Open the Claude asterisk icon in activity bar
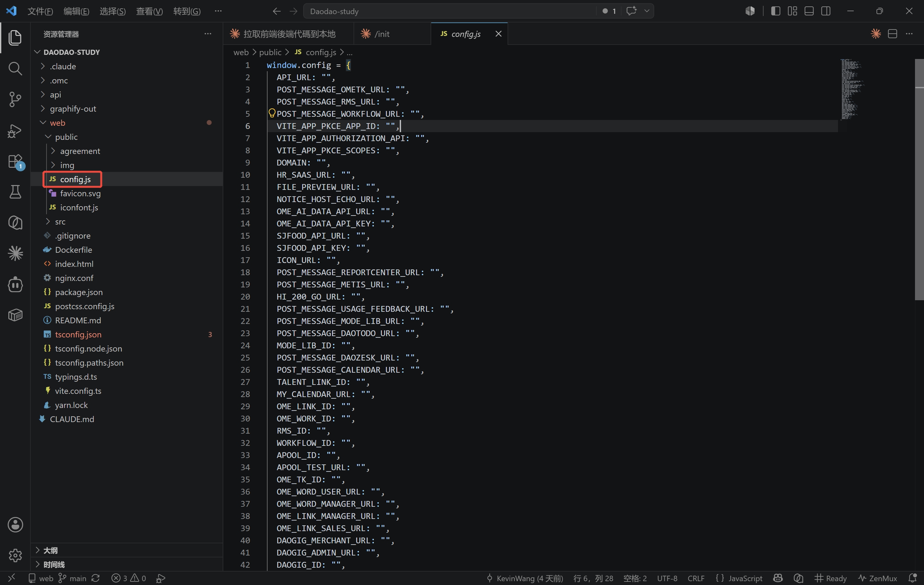Viewport: 924px width, 585px height. (x=15, y=253)
